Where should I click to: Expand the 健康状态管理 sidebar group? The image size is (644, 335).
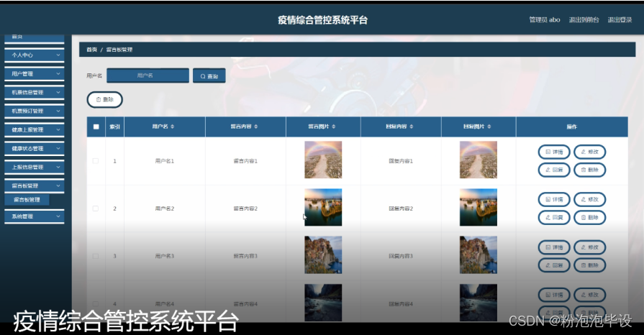58,148
